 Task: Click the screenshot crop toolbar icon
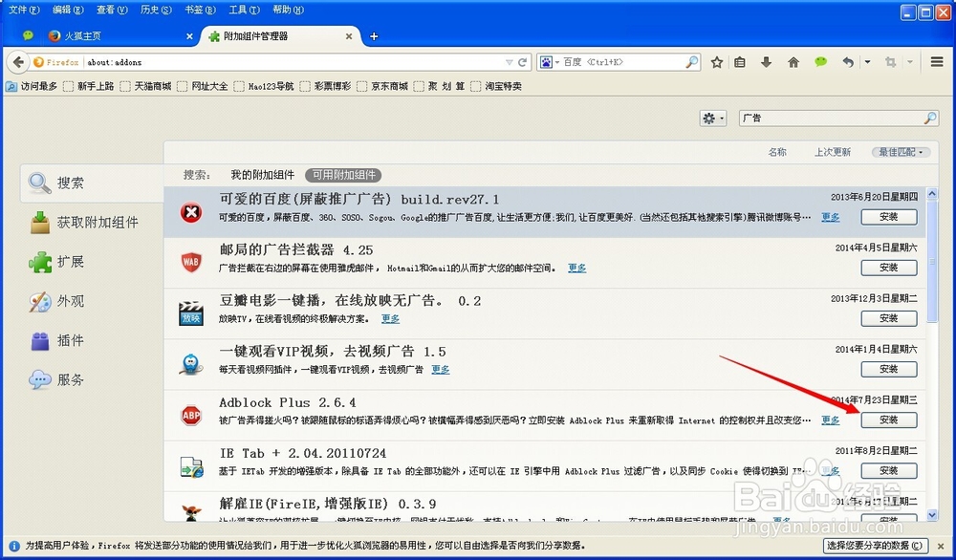(891, 61)
